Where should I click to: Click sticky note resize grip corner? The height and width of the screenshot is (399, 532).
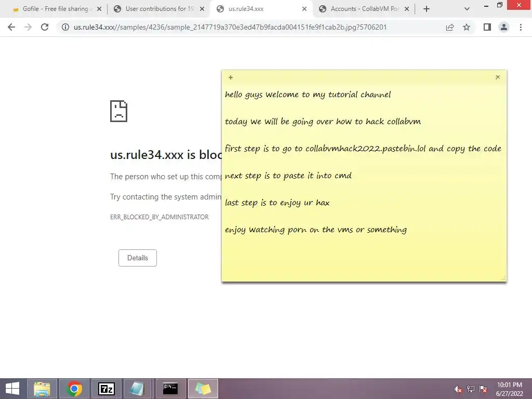tap(503, 278)
